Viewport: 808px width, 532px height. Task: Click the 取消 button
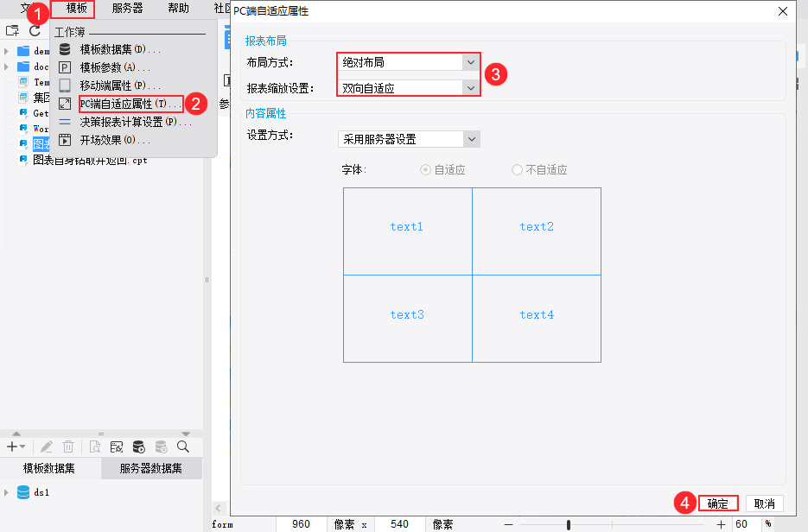(764, 503)
